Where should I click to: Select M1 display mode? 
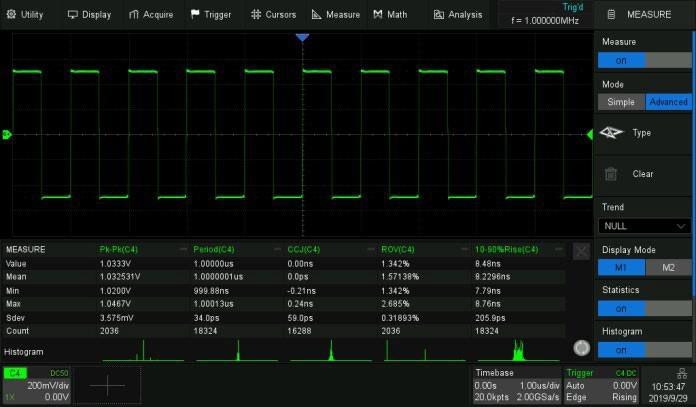pos(621,268)
